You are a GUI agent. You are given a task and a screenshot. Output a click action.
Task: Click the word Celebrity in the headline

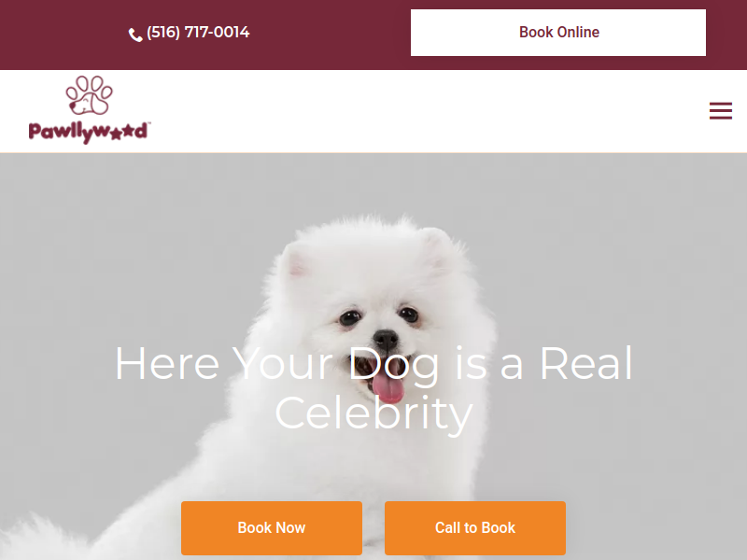[x=373, y=413]
